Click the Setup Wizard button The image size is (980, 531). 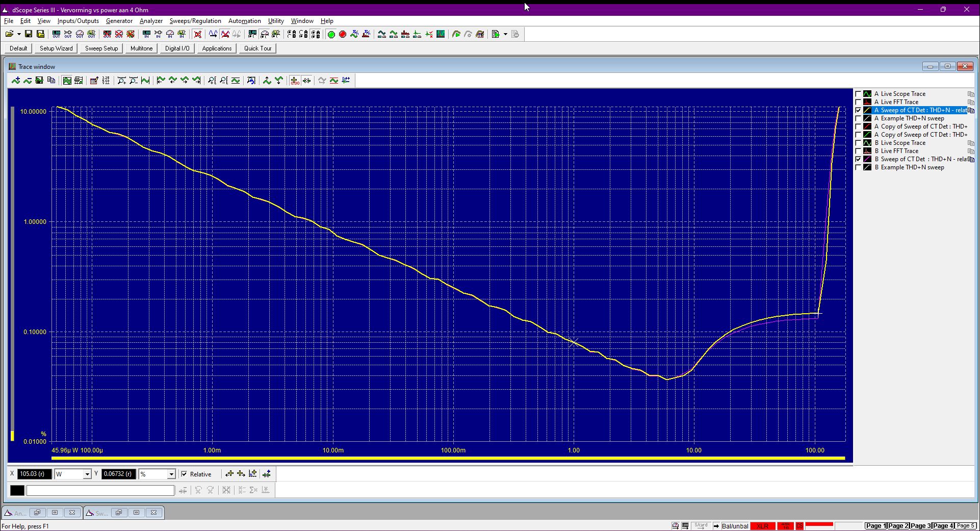pyautogui.click(x=56, y=48)
